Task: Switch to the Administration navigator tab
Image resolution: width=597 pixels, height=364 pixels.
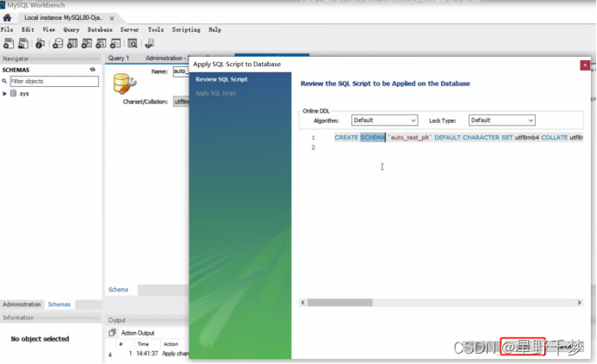Action: [22, 305]
